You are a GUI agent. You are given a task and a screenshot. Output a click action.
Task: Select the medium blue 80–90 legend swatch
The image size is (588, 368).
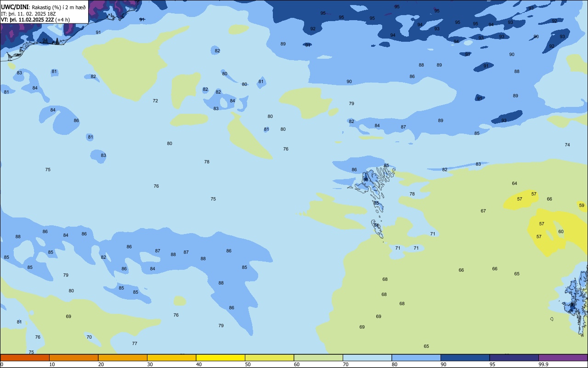pyautogui.click(x=416, y=357)
